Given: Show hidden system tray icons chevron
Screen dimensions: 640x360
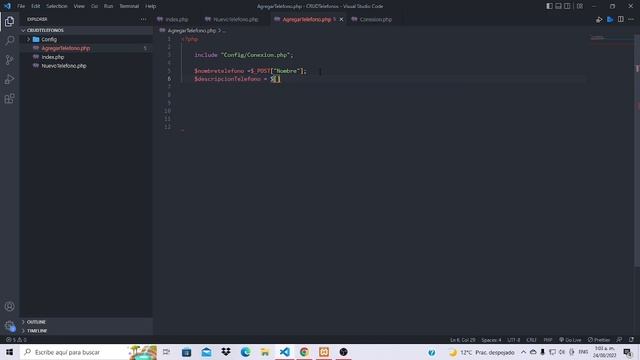Looking at the screenshot, I should point(523,352).
